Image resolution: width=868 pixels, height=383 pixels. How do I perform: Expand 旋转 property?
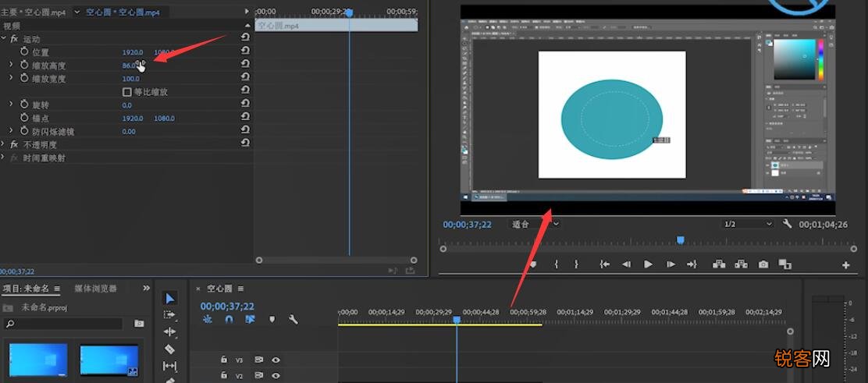point(11,104)
